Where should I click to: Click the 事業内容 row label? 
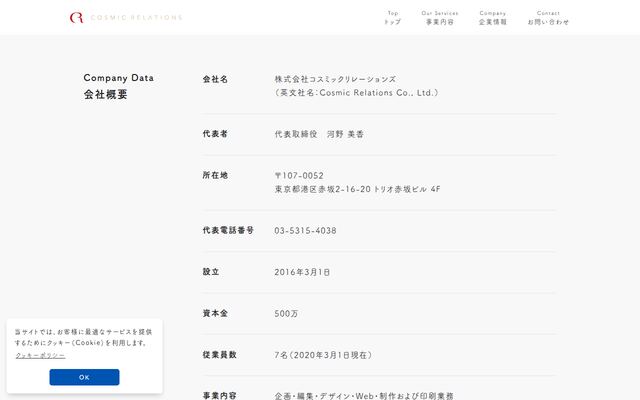click(220, 396)
